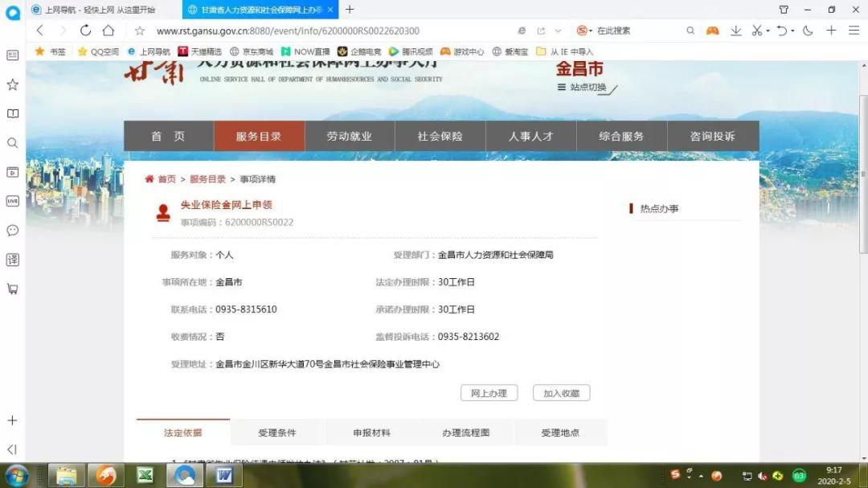Go to browser home page icon

(108, 31)
